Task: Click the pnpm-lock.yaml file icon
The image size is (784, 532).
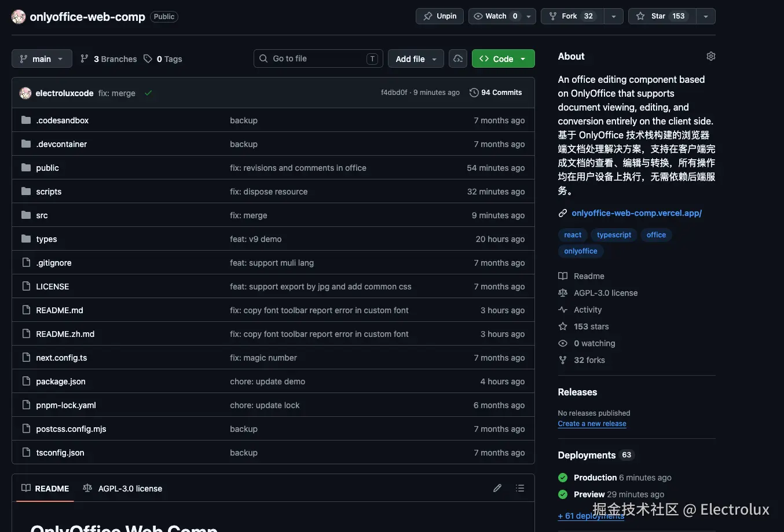Action: click(x=26, y=405)
